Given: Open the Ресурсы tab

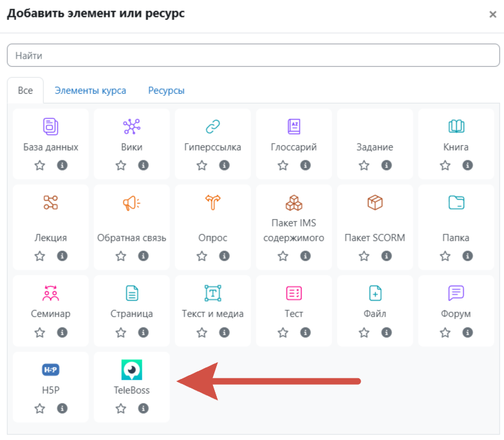Looking at the screenshot, I should pos(166,91).
